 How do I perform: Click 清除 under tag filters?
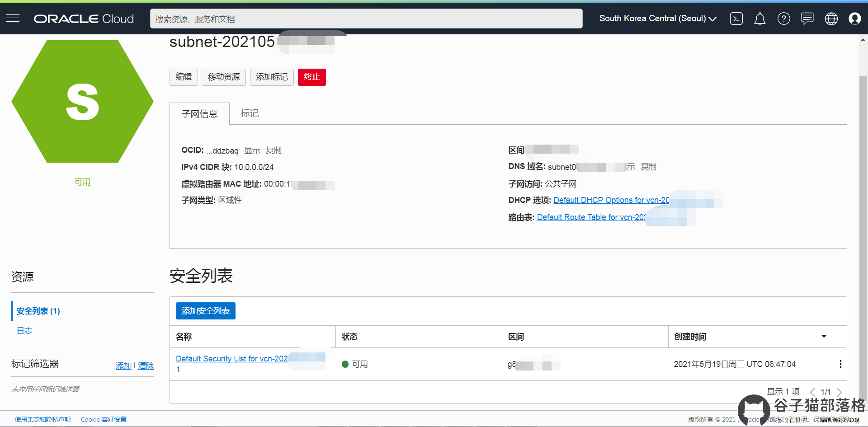pyautogui.click(x=146, y=366)
